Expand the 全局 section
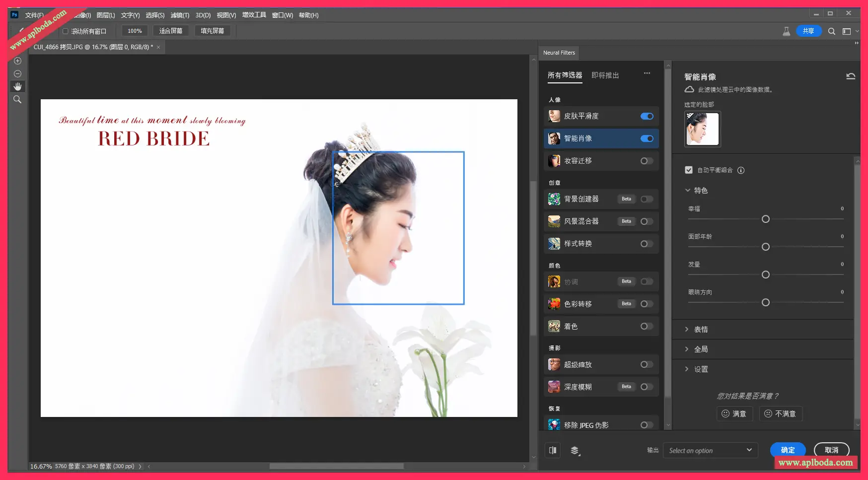The height and width of the screenshot is (480, 868). pyautogui.click(x=701, y=349)
